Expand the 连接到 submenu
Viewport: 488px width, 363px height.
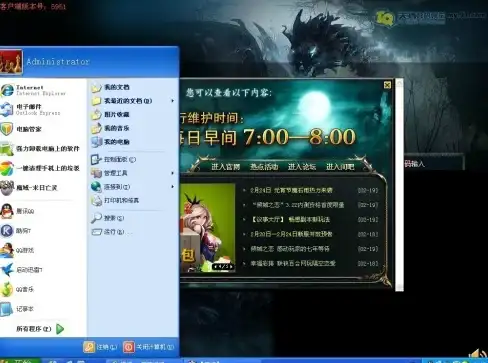click(x=132, y=187)
